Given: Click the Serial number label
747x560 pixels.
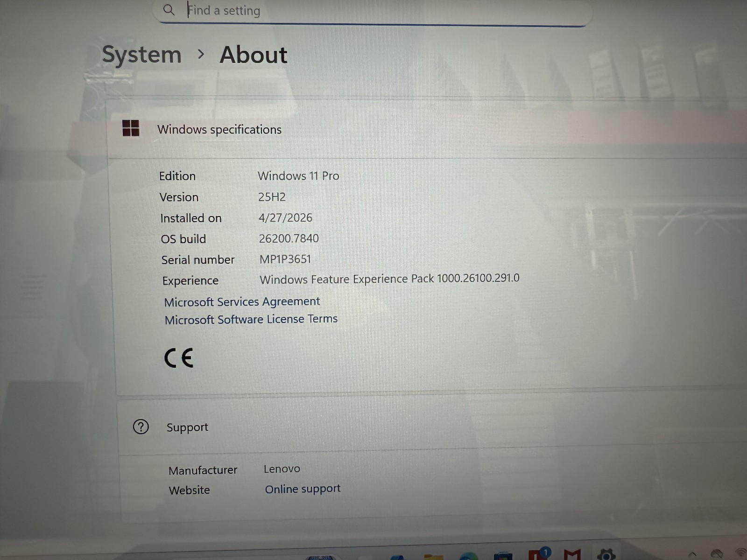Looking at the screenshot, I should tap(198, 260).
